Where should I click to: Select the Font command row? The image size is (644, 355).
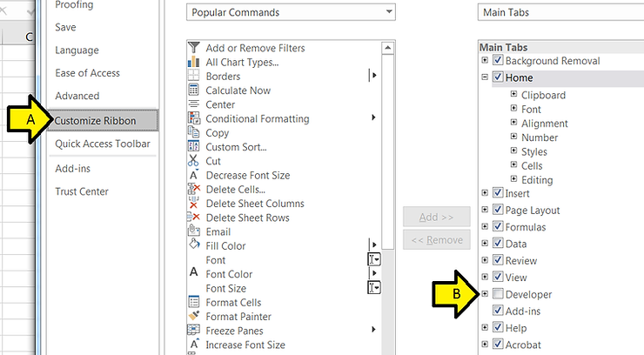285,260
